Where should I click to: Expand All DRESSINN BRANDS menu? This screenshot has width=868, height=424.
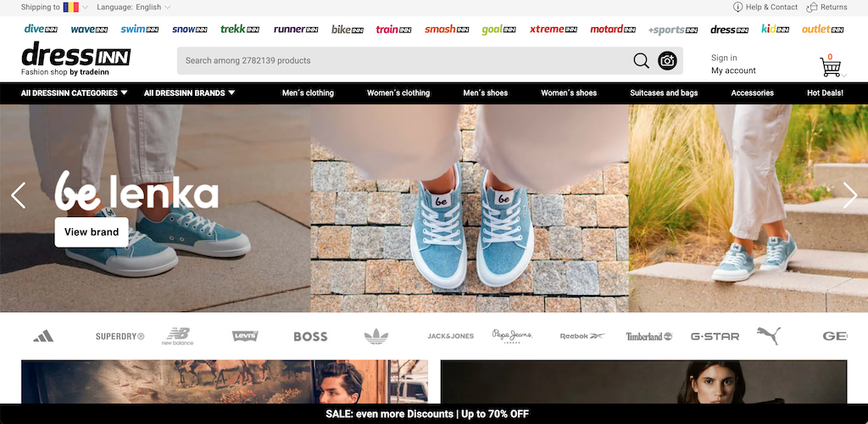pos(189,93)
